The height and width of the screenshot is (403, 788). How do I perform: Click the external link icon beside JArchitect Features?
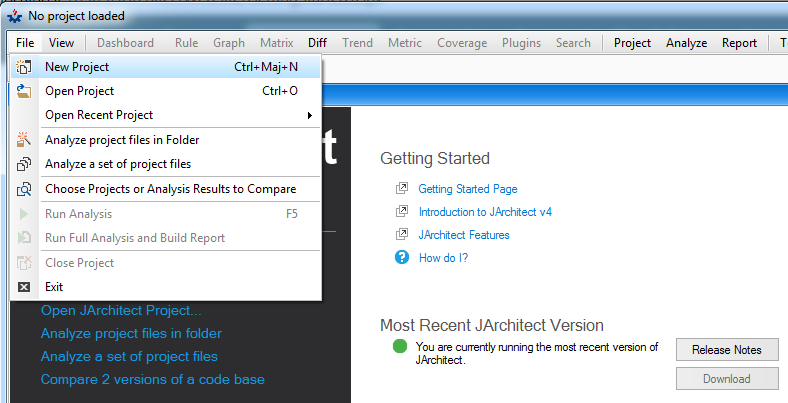[x=402, y=235]
